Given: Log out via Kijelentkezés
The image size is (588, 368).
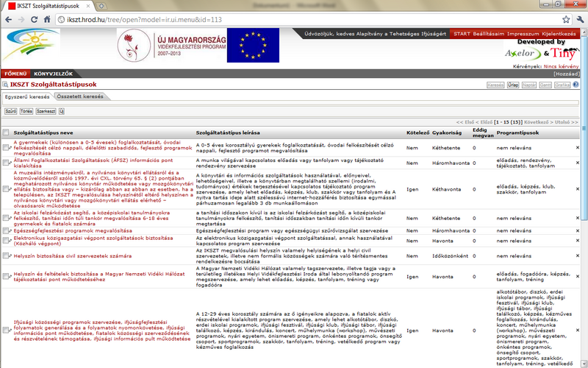Looking at the screenshot, I should [x=559, y=34].
